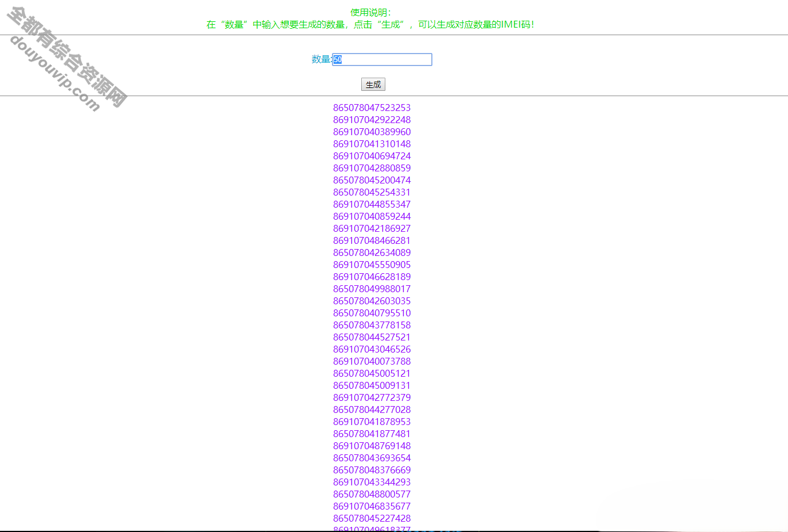Select IMEI 865078042603035
Image resolution: width=788 pixels, height=532 pixels.
372,301
